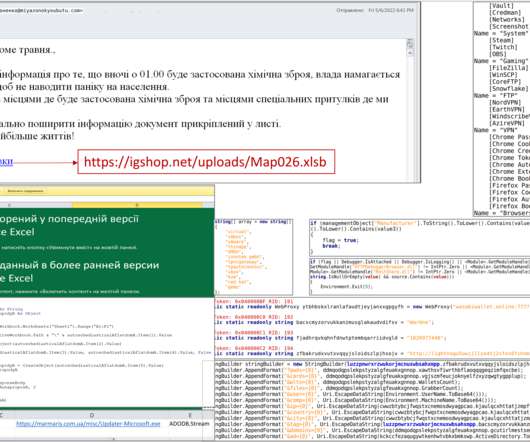Screen dimensions: 530x442
Task: Select the Name = "Gaming" line
Action: click(x=501, y=61)
